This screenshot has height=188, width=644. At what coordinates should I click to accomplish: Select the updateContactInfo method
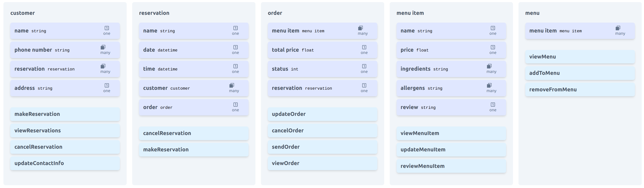65,163
